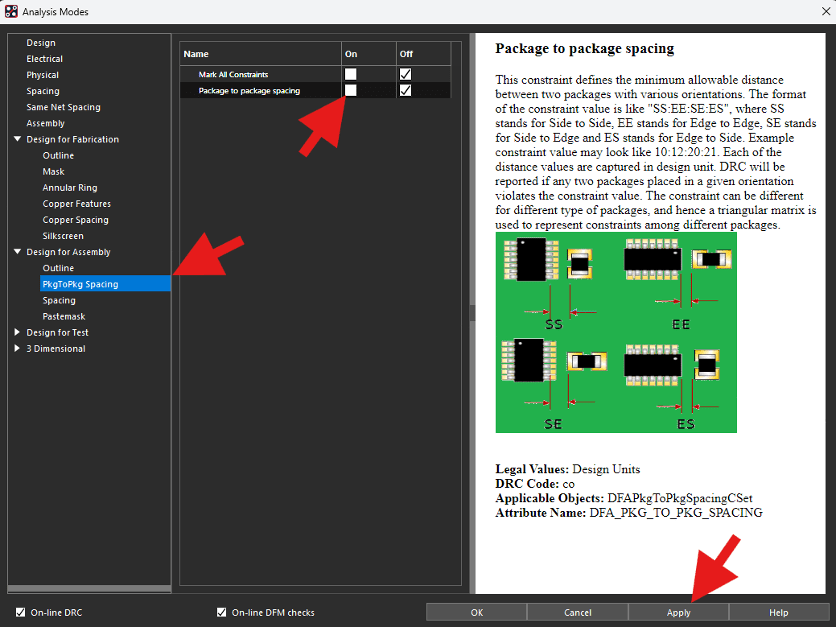Image resolution: width=836 pixels, height=628 pixels.
Task: Expand the Design for Test node
Action: [17, 332]
